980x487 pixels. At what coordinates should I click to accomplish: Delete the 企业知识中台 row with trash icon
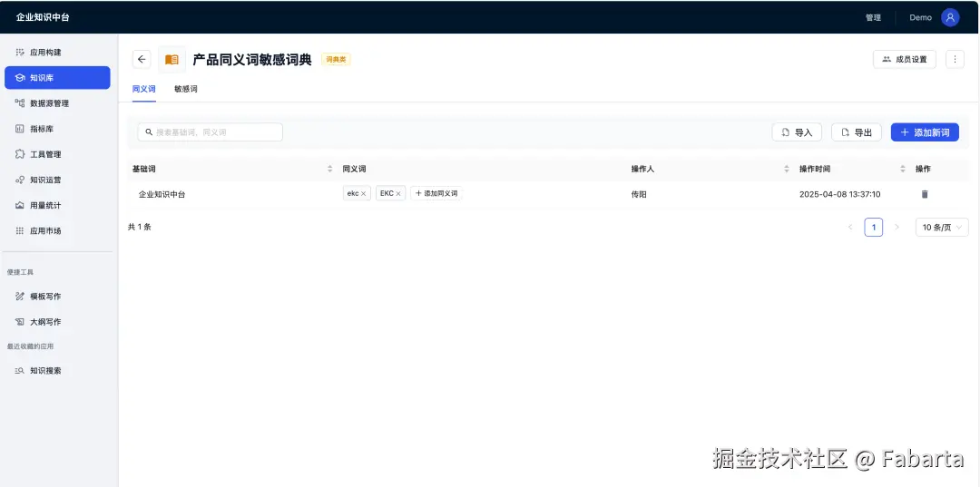tap(925, 194)
